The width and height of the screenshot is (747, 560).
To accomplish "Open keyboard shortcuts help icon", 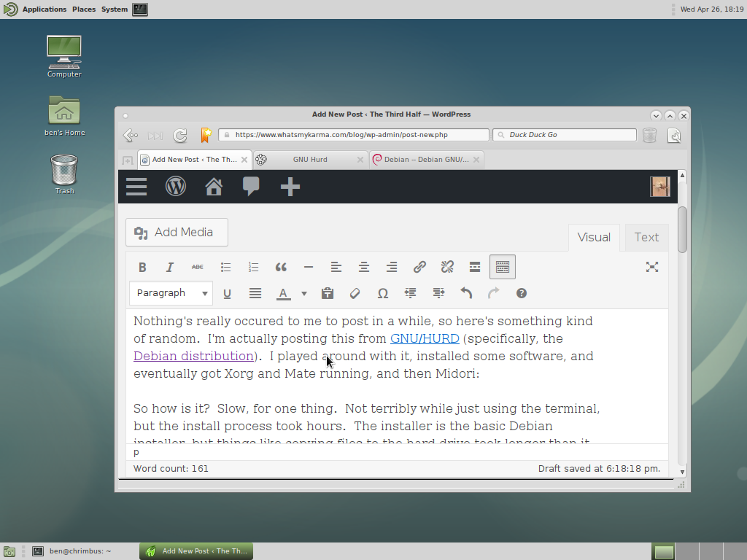I will tap(521, 293).
